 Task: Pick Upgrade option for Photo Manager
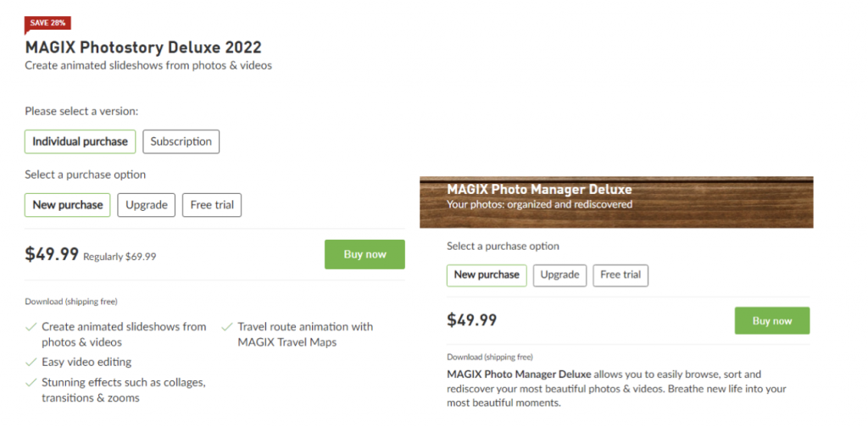pyautogui.click(x=559, y=275)
